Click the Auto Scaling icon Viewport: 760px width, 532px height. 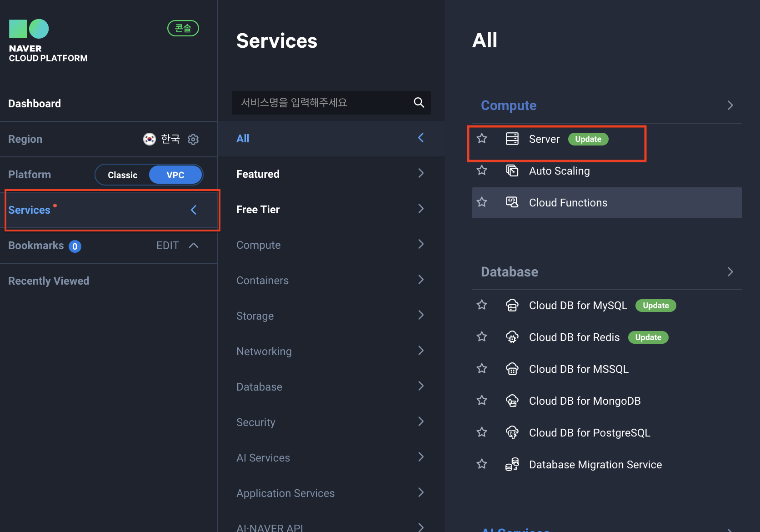point(512,171)
